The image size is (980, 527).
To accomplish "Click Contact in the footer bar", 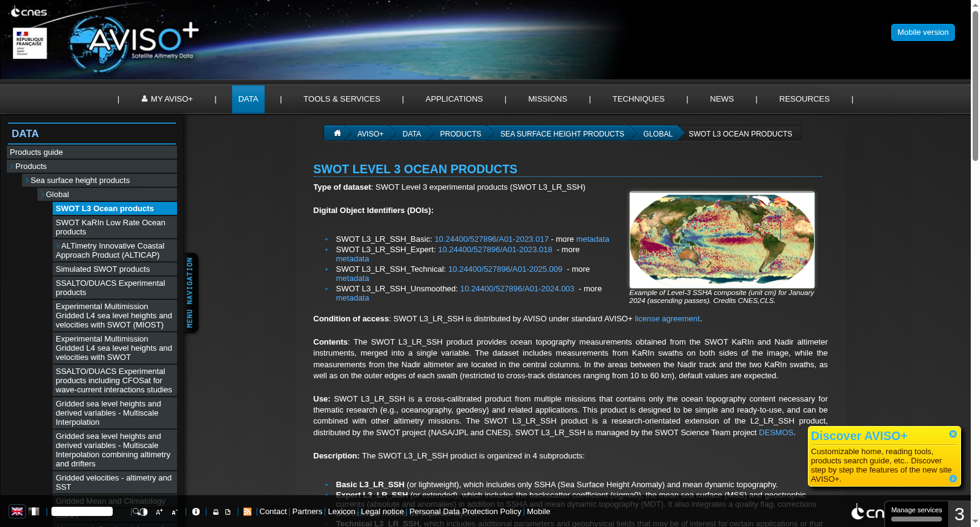I will click(273, 512).
